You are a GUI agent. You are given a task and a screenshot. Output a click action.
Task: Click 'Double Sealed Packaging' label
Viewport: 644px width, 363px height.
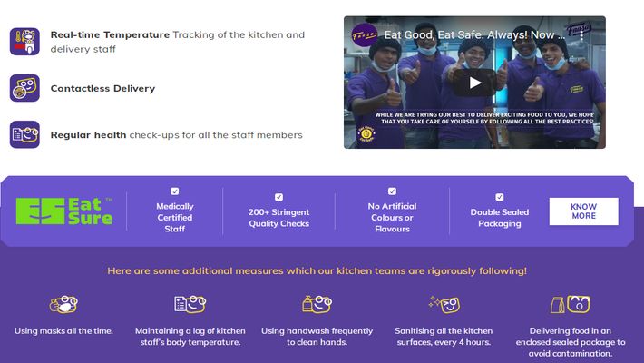(500, 218)
